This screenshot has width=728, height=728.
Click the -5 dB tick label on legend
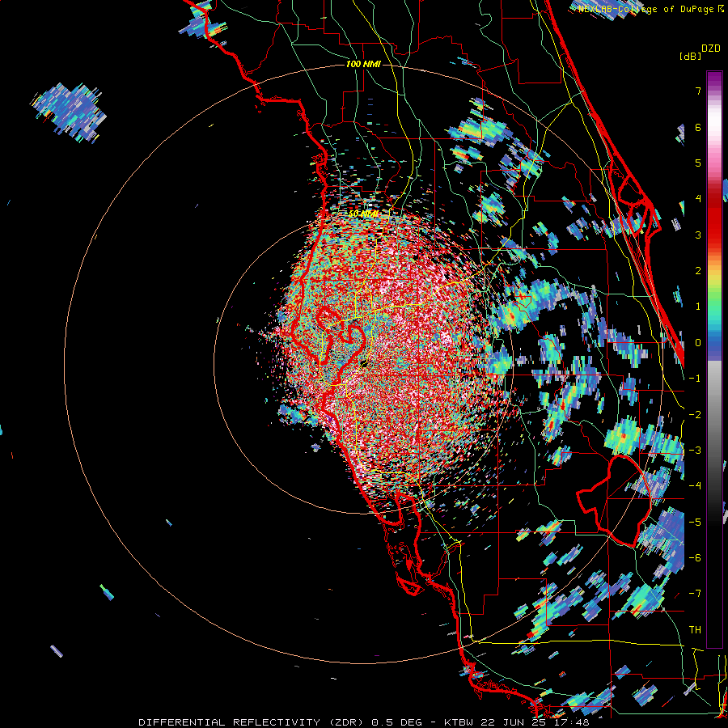pyautogui.click(x=695, y=523)
